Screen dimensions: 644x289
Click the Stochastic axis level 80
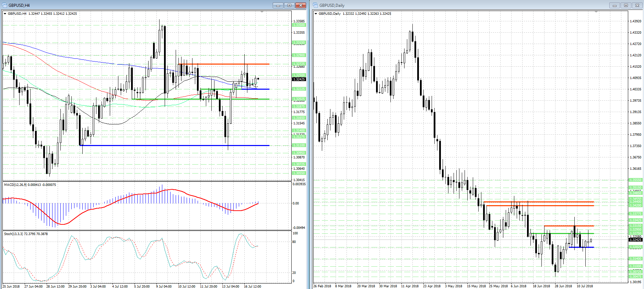click(294, 242)
